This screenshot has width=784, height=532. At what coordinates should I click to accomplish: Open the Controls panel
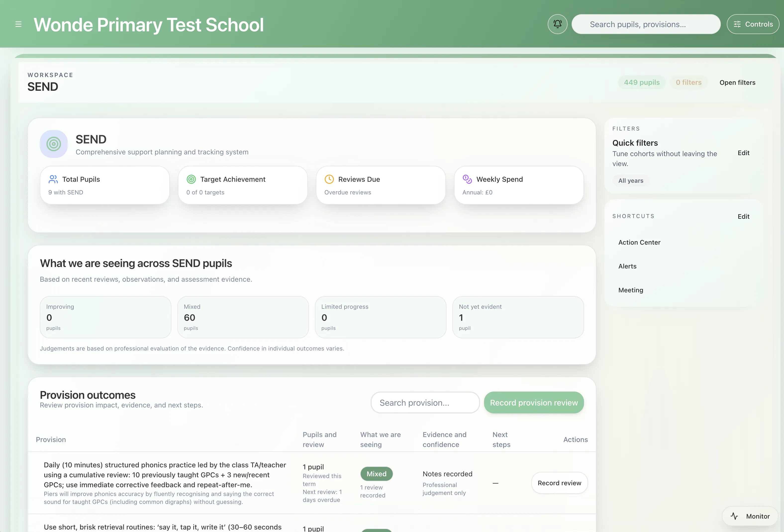(753, 24)
